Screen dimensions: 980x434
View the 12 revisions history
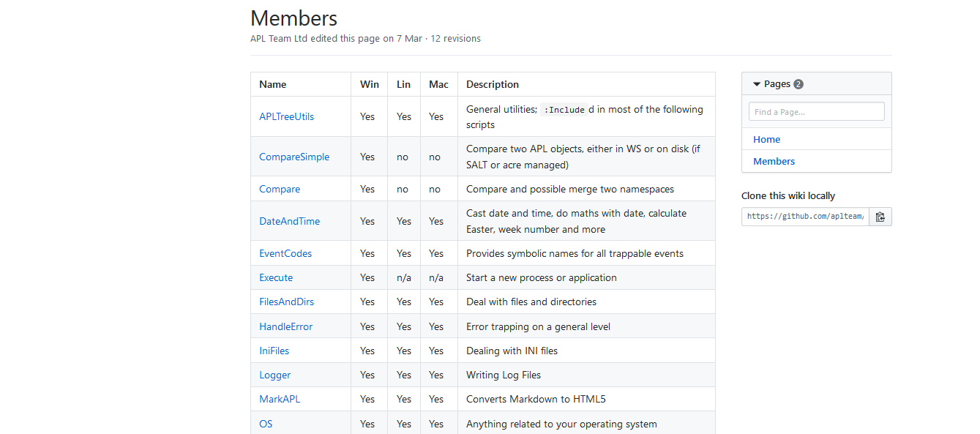pos(455,39)
